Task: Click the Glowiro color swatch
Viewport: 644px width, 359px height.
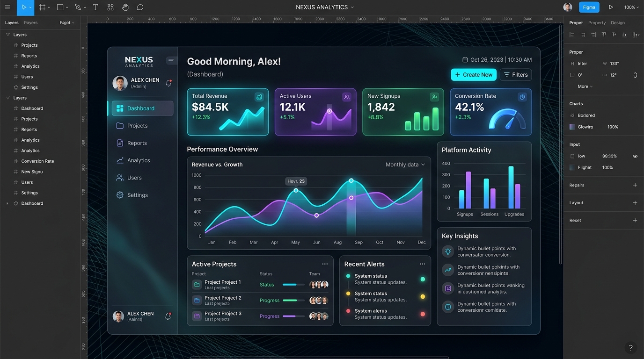Action: coord(572,127)
